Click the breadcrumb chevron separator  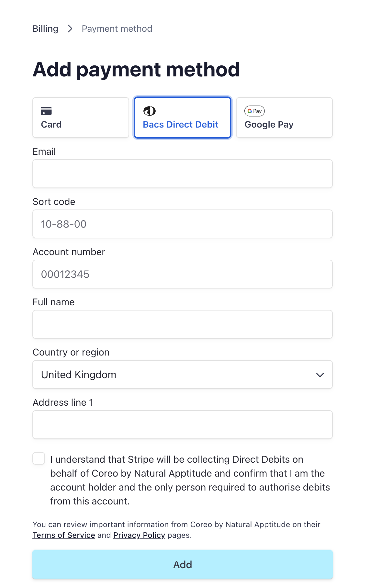tap(70, 29)
